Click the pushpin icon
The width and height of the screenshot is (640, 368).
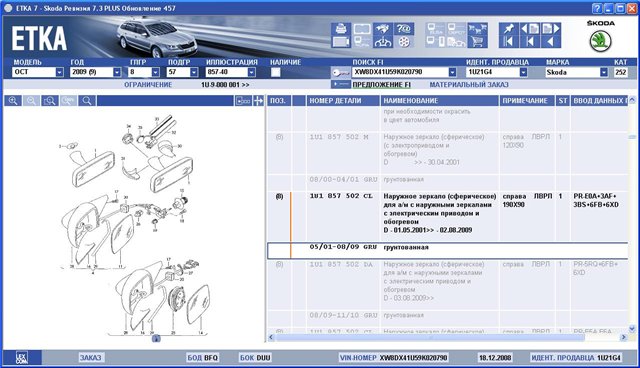tap(509, 29)
